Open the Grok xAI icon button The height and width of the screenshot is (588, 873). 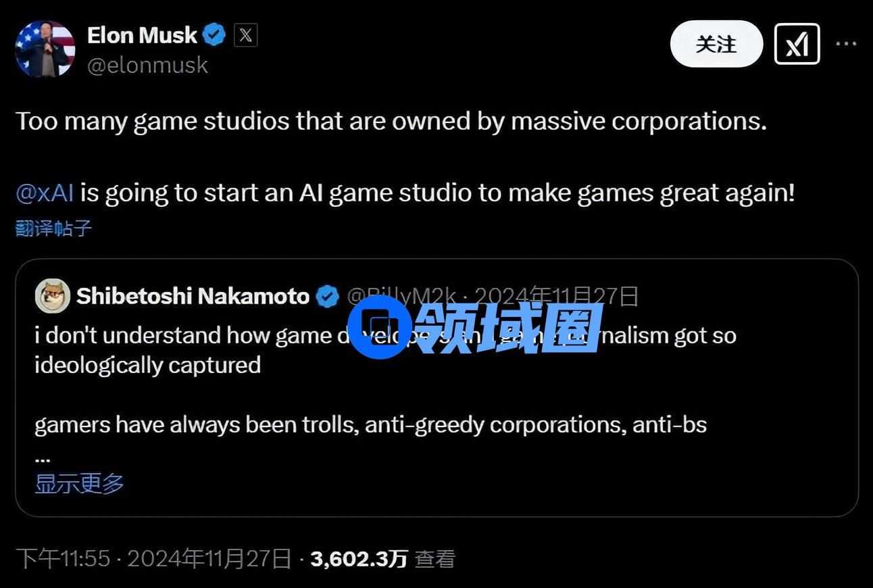797,45
